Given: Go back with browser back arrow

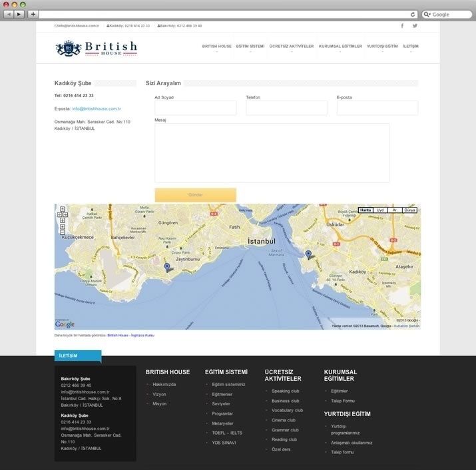Looking at the screenshot, I should [9, 14].
